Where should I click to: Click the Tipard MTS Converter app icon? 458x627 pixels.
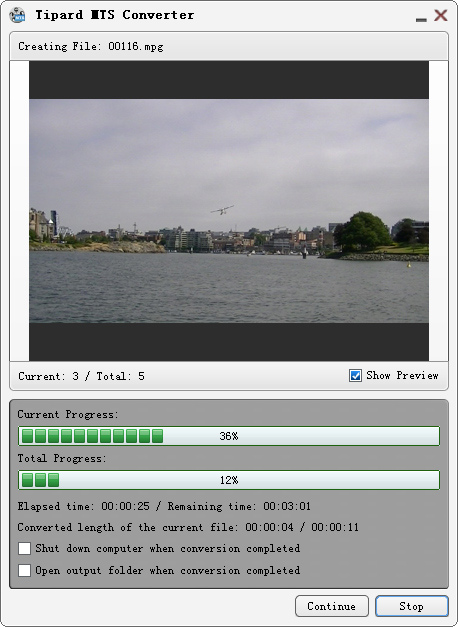point(17,15)
